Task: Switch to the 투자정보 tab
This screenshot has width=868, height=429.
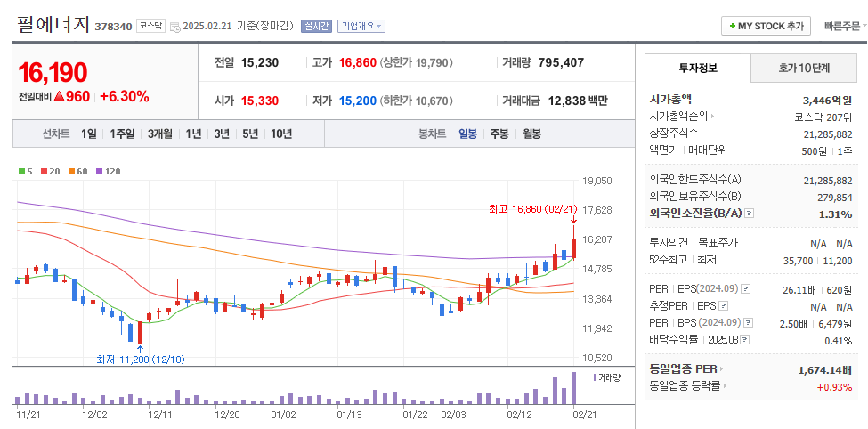Action: coord(698,68)
